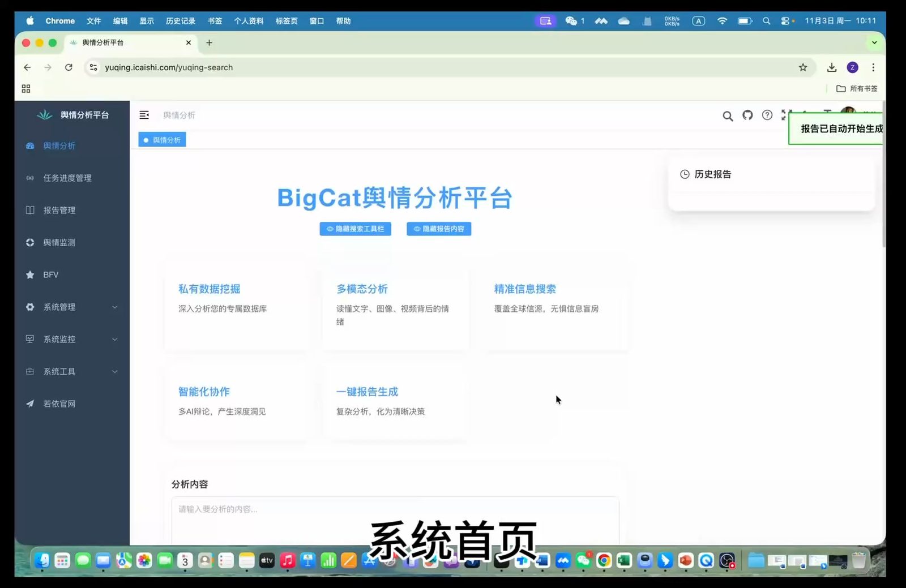Screen dimensions: 906x588
Task: Expand the 系统监控 sidebar submenu
Action: [72, 339]
